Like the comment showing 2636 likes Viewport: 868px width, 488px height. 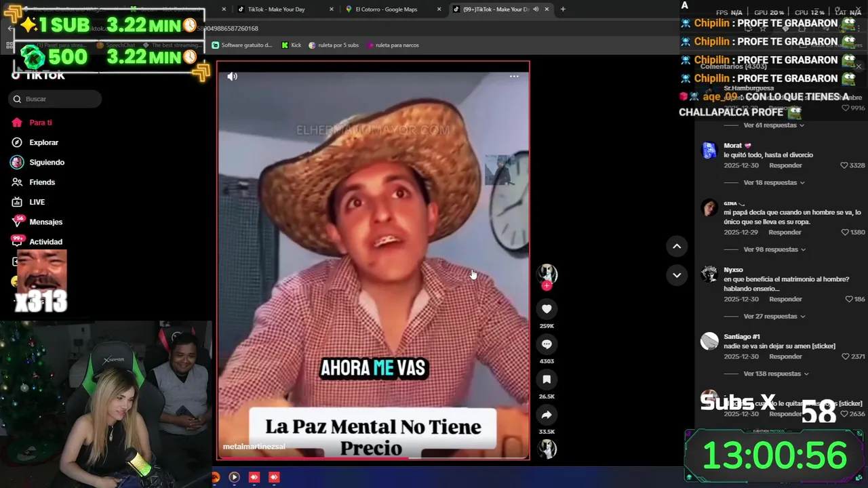[x=844, y=414]
